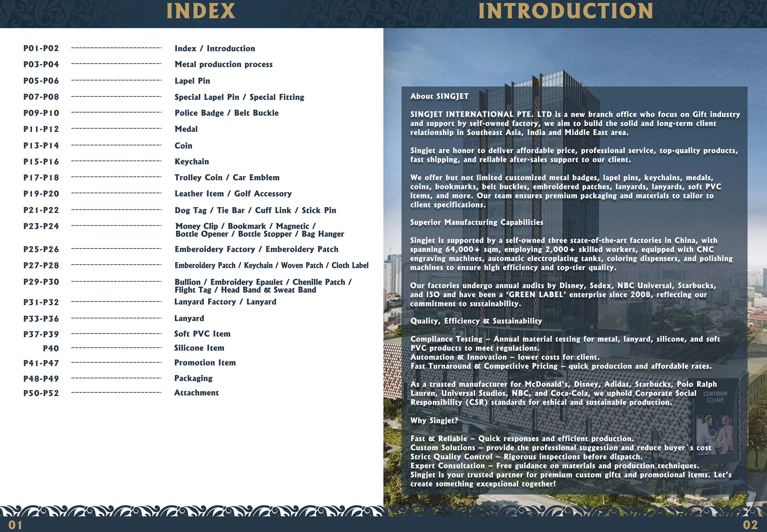Open the 'Soft PVC Item' entry

(202, 334)
